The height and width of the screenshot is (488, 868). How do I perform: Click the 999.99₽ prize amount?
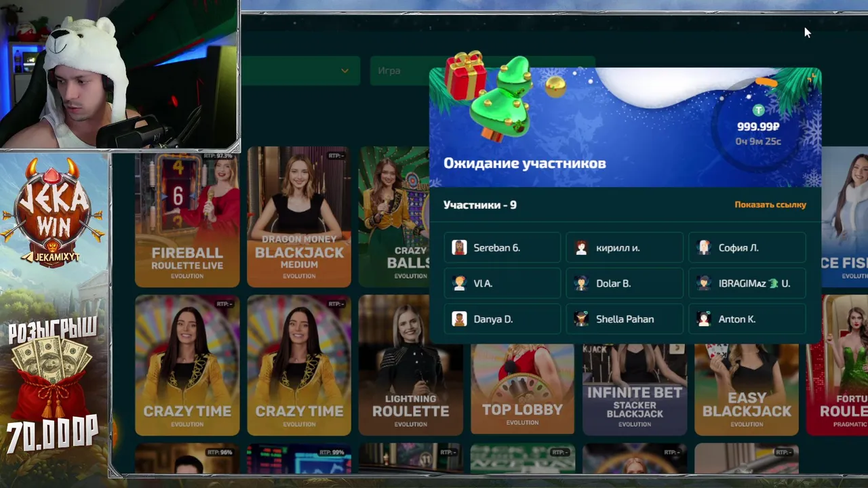coord(758,127)
